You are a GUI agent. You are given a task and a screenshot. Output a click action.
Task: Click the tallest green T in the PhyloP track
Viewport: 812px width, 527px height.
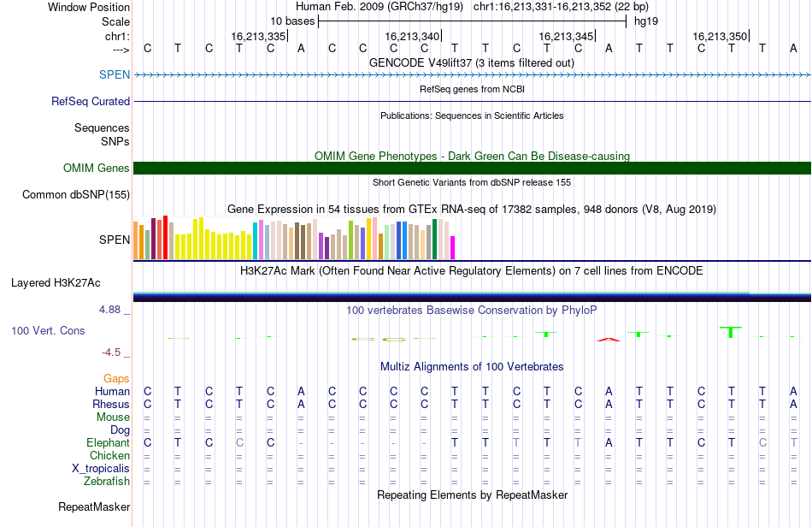[x=731, y=332]
